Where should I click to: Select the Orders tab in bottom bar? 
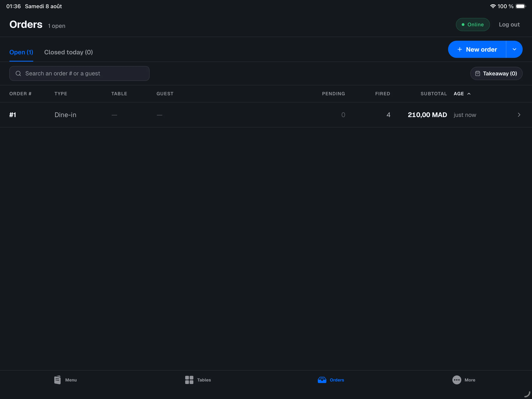331,380
